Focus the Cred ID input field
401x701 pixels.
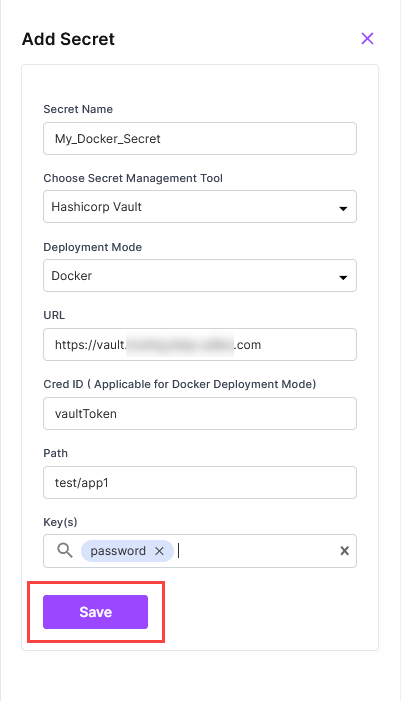[x=200, y=414]
